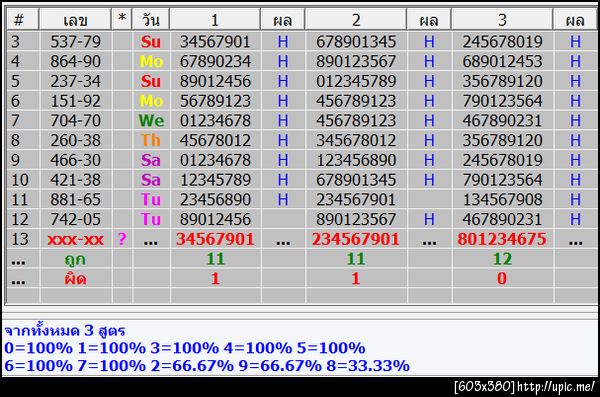600x397 pixels.
Task: Click the วัน column header
Action: pyautogui.click(x=151, y=20)
